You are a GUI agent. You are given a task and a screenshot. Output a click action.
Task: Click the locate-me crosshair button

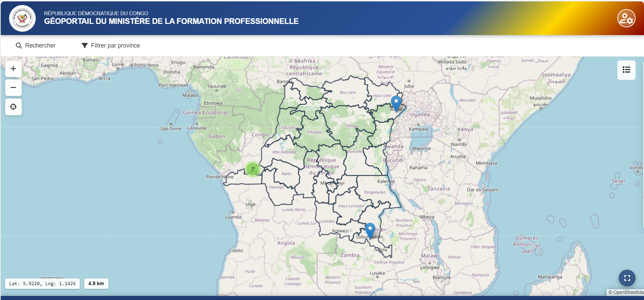[13, 107]
